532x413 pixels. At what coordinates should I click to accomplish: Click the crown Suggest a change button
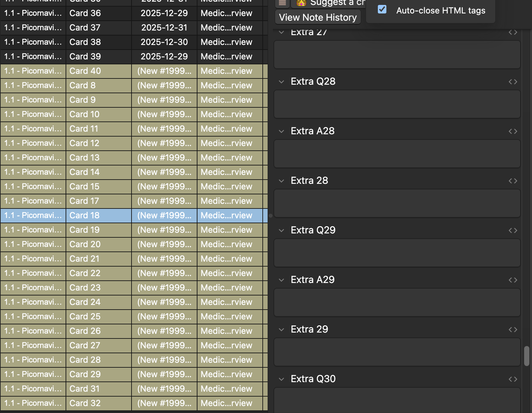pos(328,3)
